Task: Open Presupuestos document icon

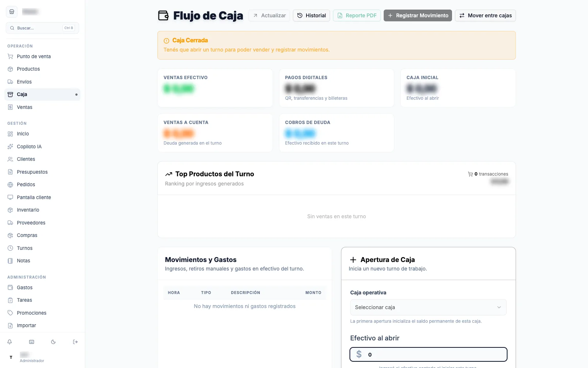Action: point(10,172)
